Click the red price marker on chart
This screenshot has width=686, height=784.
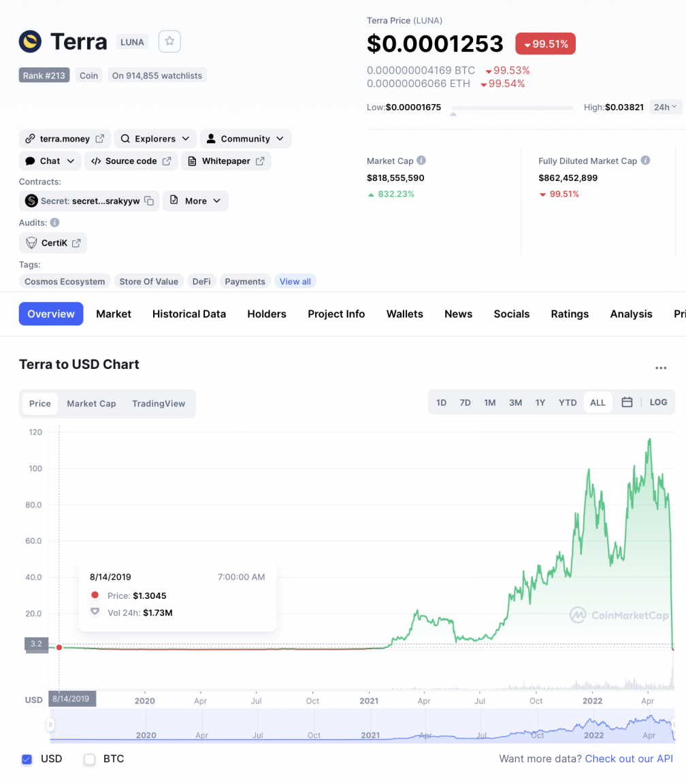tap(59, 647)
